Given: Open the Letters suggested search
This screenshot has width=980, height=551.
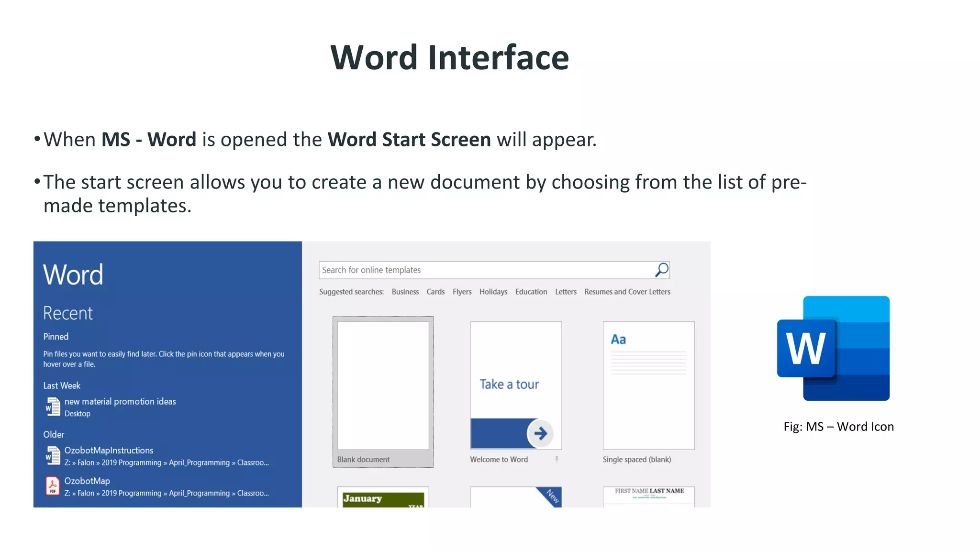Looking at the screenshot, I should [566, 292].
